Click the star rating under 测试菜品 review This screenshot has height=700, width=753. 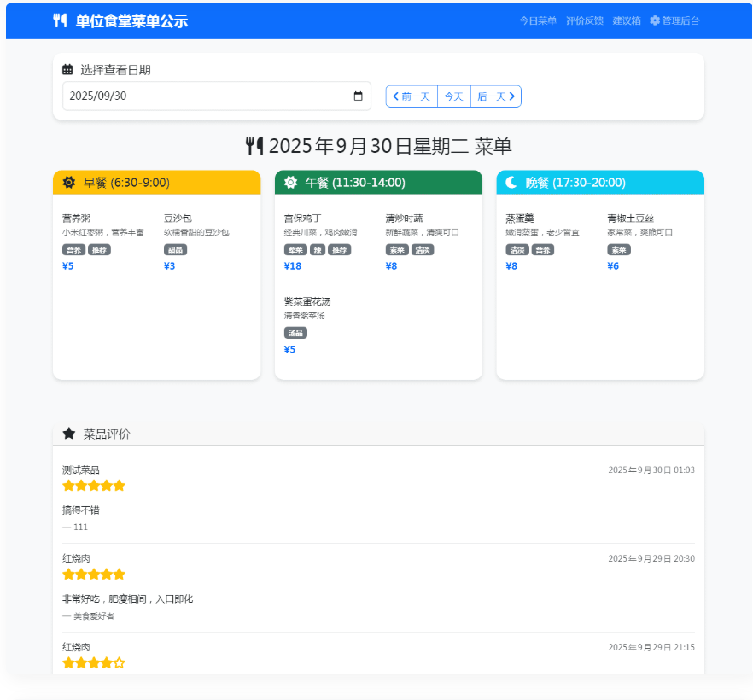point(94,486)
